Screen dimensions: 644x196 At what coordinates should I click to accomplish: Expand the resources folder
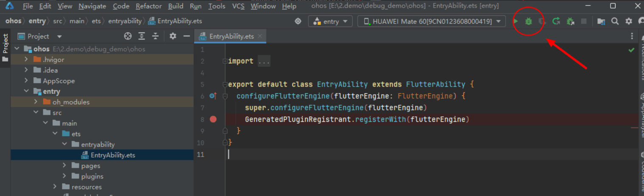[55, 187]
